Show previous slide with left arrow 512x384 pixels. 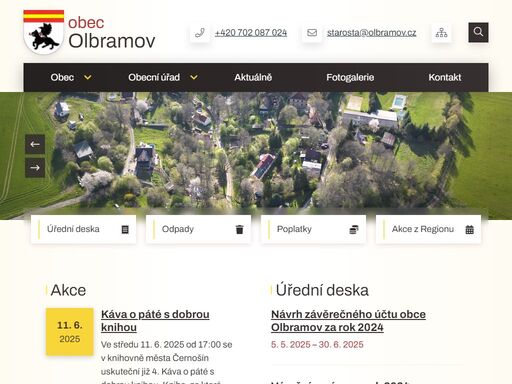pyautogui.click(x=35, y=144)
